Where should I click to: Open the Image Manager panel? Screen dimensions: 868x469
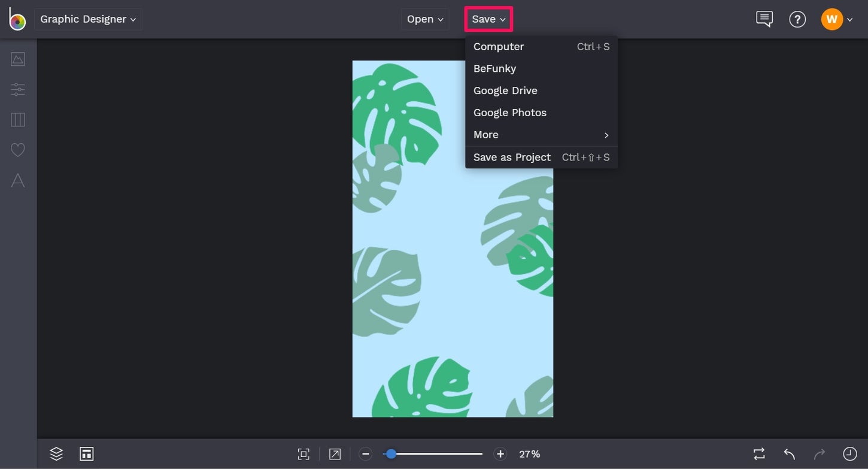pyautogui.click(x=17, y=59)
